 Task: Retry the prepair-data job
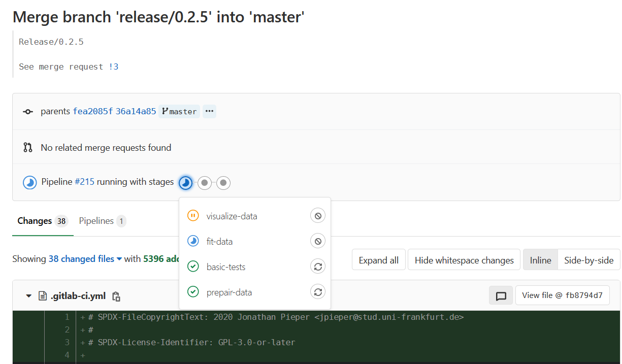coord(318,291)
